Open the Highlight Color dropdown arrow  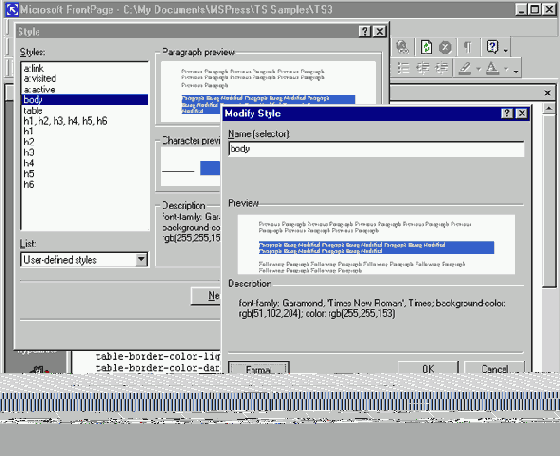coord(479,69)
